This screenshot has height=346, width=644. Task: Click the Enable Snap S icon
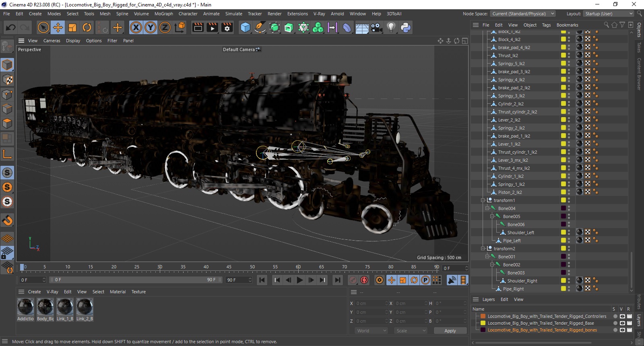pyautogui.click(x=7, y=173)
